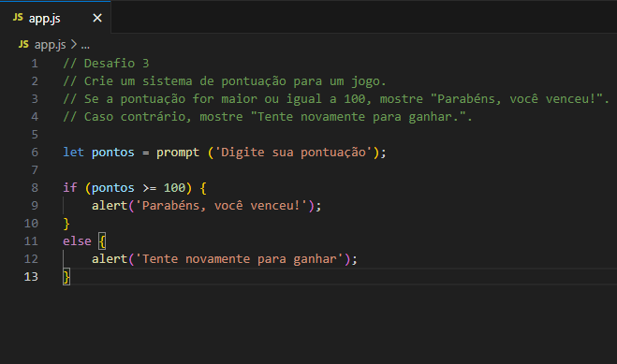Click the 'else' keyword

pyautogui.click(x=77, y=241)
